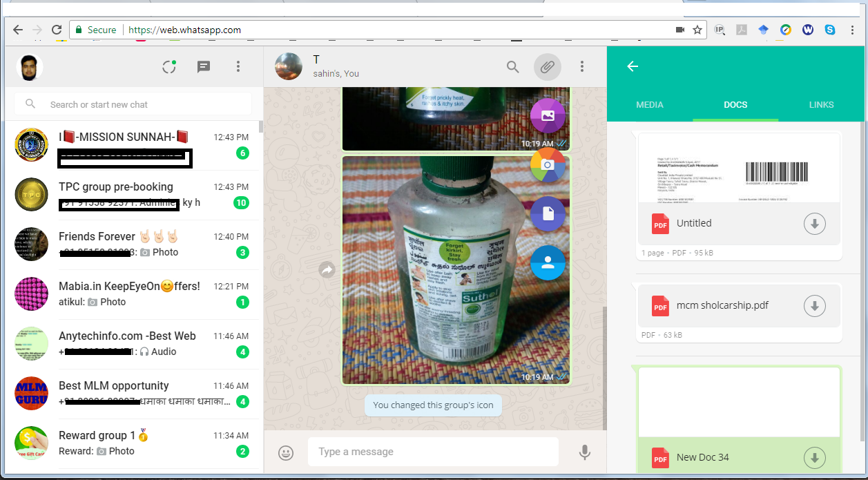
Task: Switch to the LINKS tab
Action: point(821,105)
